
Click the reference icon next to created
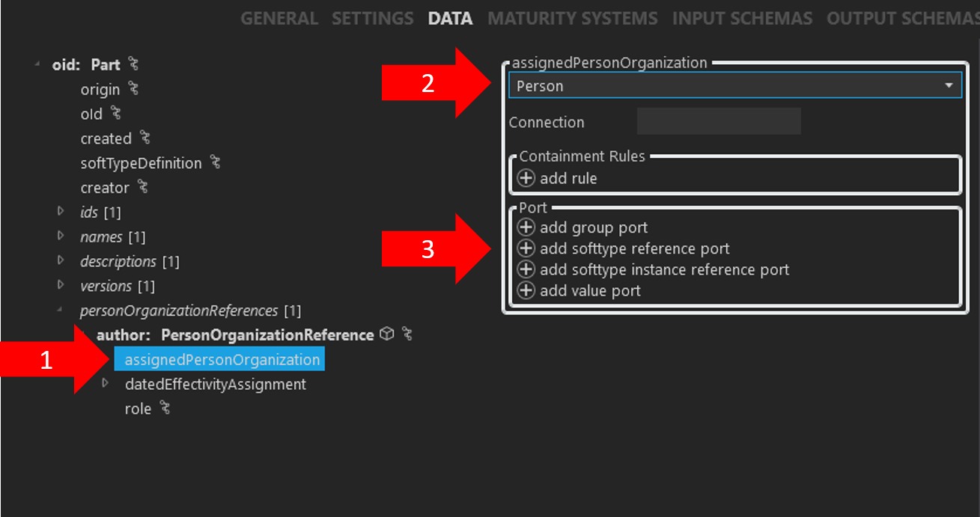(145, 138)
